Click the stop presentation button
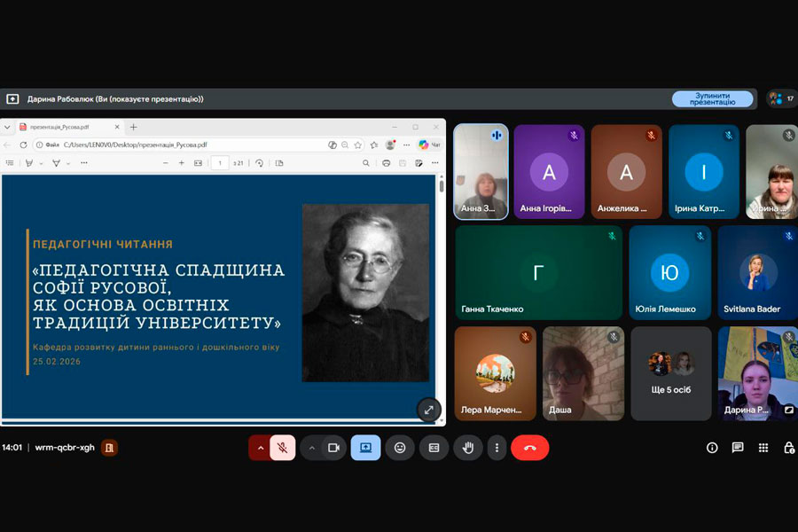 [712, 98]
